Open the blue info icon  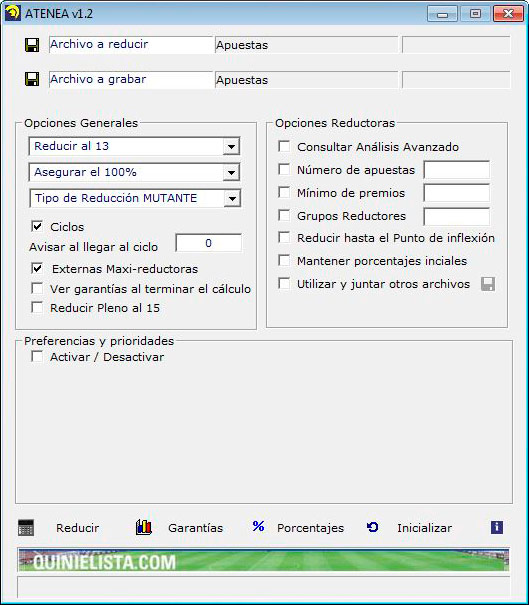[x=497, y=527]
